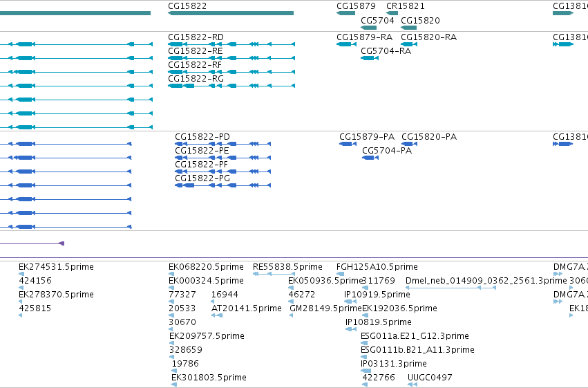Screen dimensions: 588x388
Task: Click the CG5704 gene label
Action: click(x=377, y=20)
